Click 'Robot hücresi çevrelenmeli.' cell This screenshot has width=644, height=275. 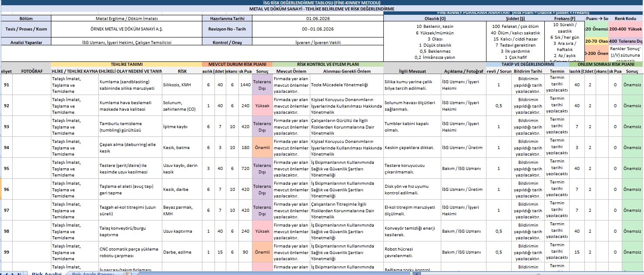(412, 252)
